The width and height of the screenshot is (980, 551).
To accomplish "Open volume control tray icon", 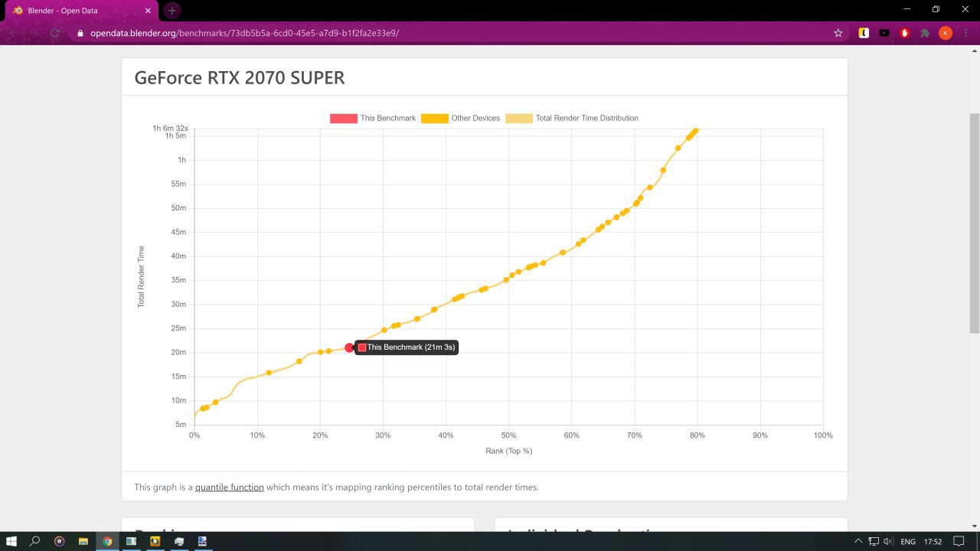I will [888, 541].
